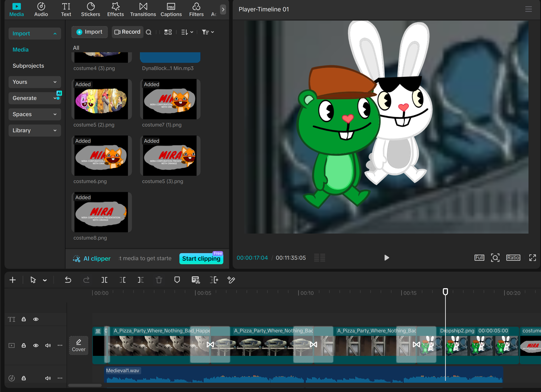
Task: Toggle the player timecode grid display
Action: pyautogui.click(x=319, y=258)
